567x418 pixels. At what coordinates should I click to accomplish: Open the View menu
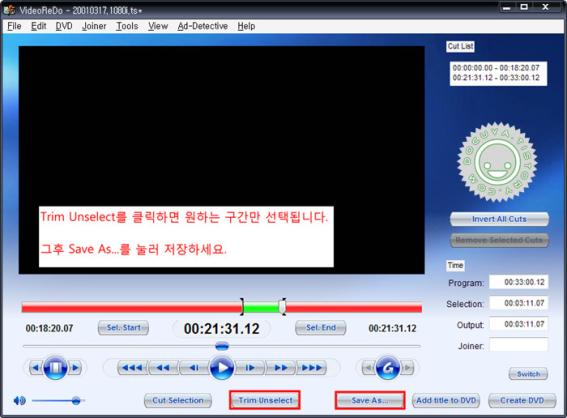point(158,26)
